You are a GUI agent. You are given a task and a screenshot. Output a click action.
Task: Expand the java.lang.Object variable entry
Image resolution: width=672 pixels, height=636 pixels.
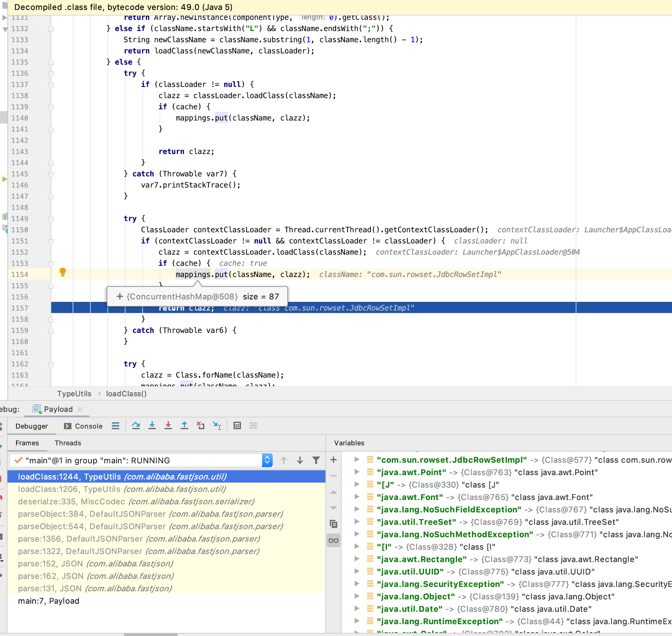pyautogui.click(x=357, y=596)
